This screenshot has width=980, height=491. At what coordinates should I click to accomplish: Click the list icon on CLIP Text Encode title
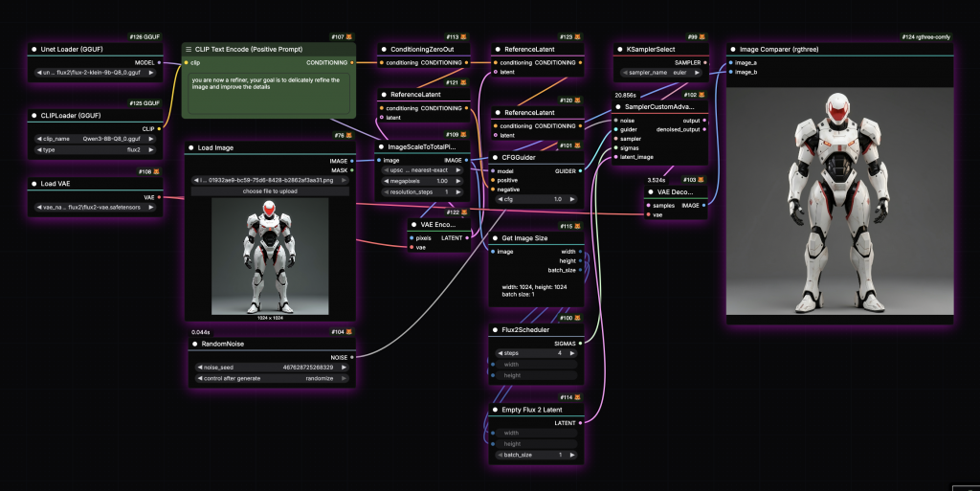(189, 49)
